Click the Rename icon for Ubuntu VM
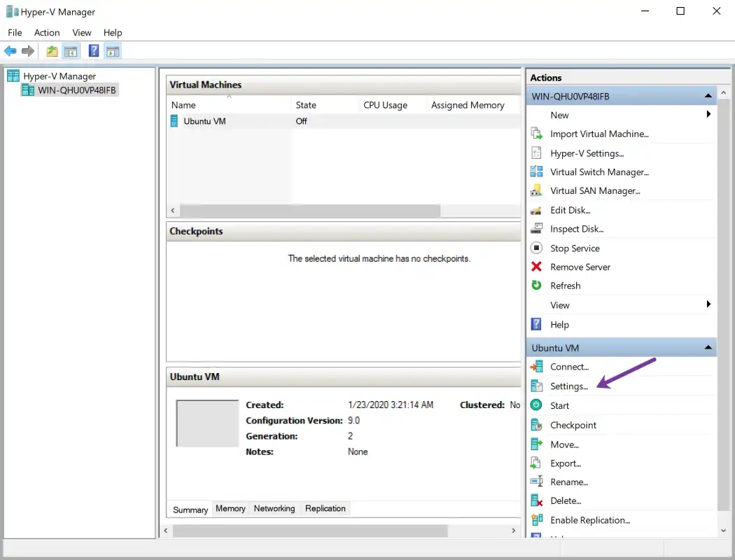 (536, 482)
